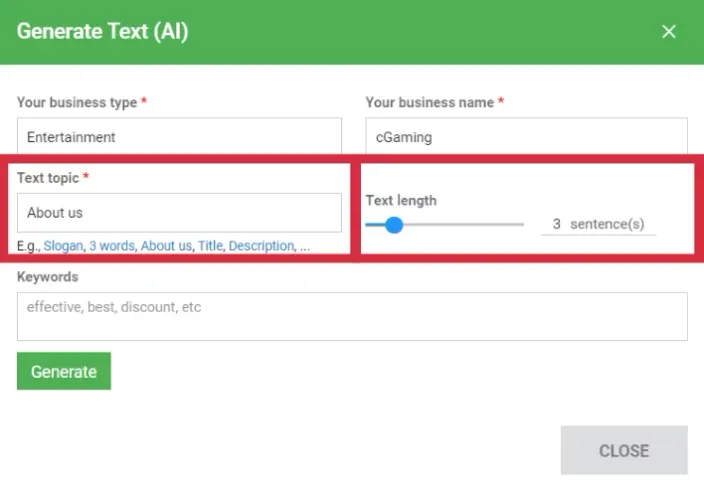Click the gray CLOSE button
This screenshot has width=704, height=490.
coord(624,450)
